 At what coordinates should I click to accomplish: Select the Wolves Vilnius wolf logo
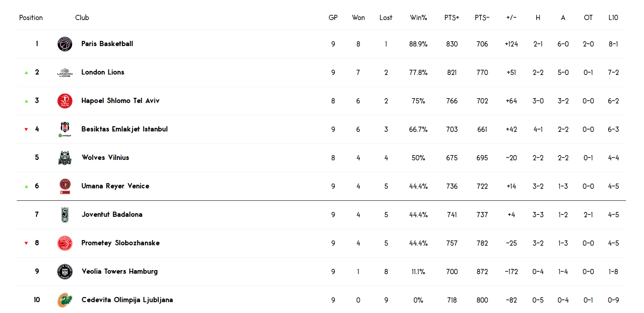pos(65,158)
